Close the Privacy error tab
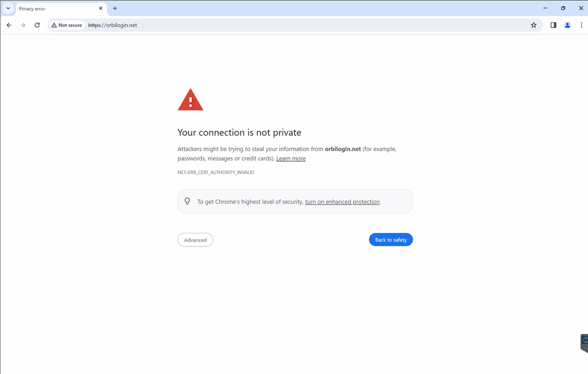 [101, 8]
